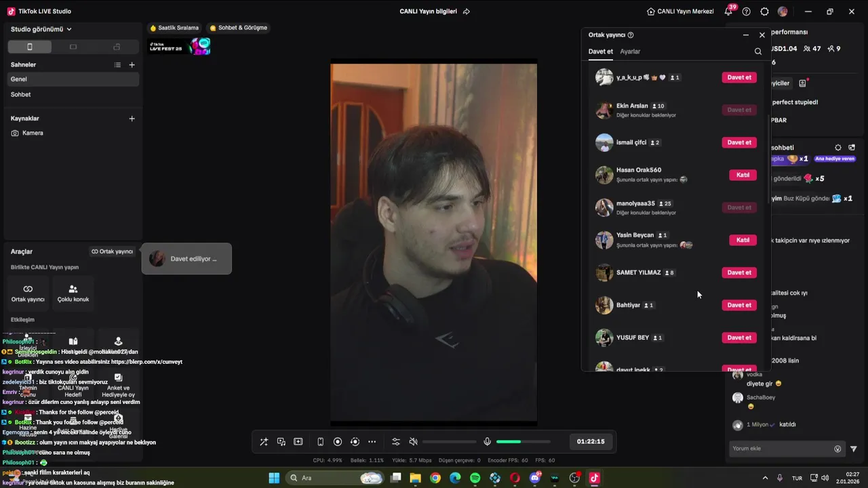Open the settings gear in title bar

click(x=765, y=12)
